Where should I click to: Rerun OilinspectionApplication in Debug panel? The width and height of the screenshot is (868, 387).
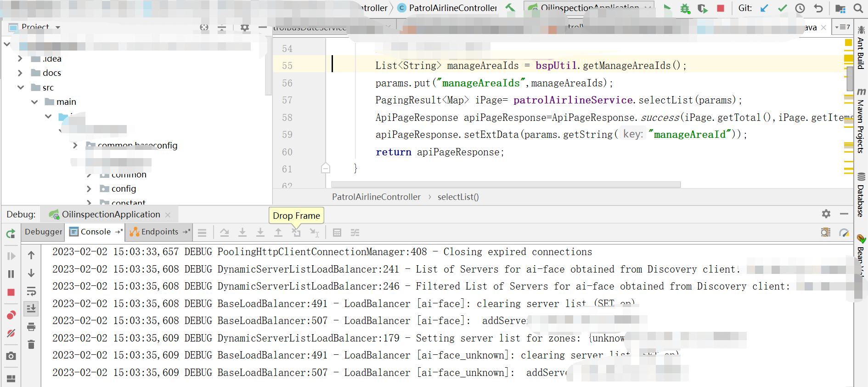tap(11, 233)
